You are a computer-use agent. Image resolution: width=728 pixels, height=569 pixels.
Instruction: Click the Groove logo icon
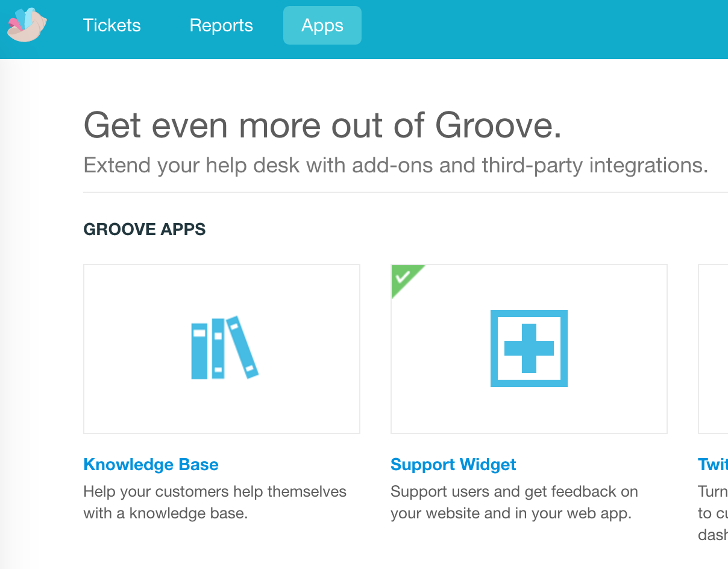pos(27,25)
